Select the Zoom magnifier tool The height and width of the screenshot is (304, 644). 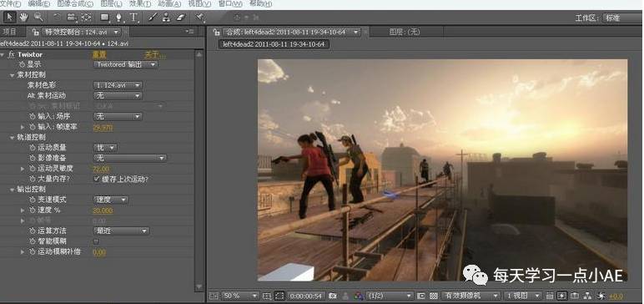click(38, 18)
